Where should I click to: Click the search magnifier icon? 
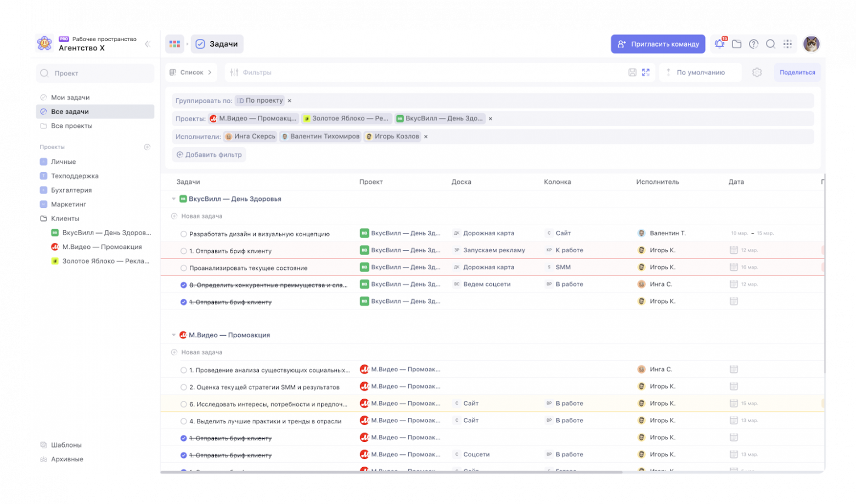coord(771,44)
